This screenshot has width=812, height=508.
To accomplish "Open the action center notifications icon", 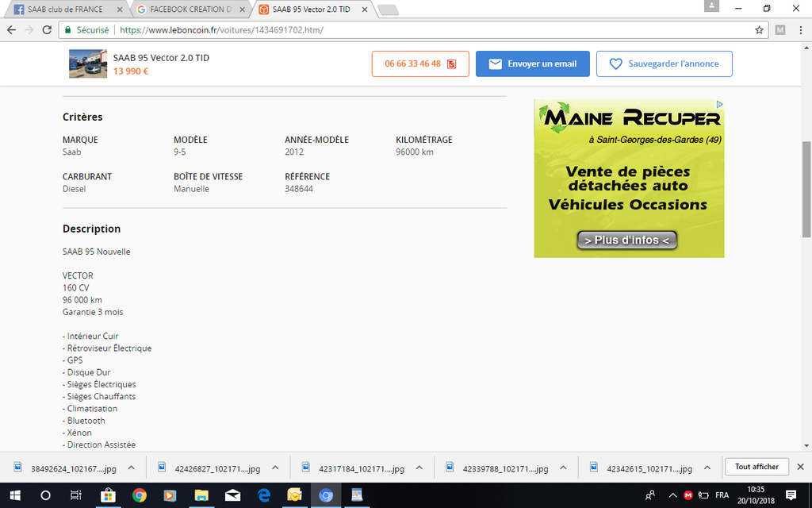I will pyautogui.click(x=791, y=495).
